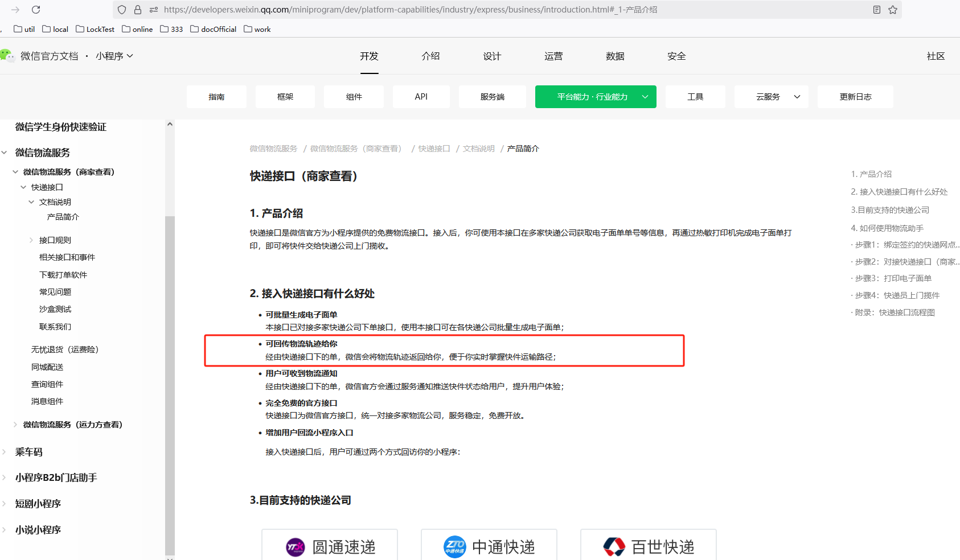
Task: Expand the 接口规则 tree chevron
Action: pos(31,240)
